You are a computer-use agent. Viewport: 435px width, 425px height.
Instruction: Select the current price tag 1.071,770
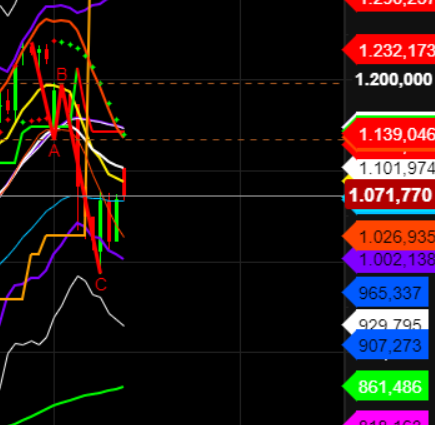pyautogui.click(x=390, y=195)
